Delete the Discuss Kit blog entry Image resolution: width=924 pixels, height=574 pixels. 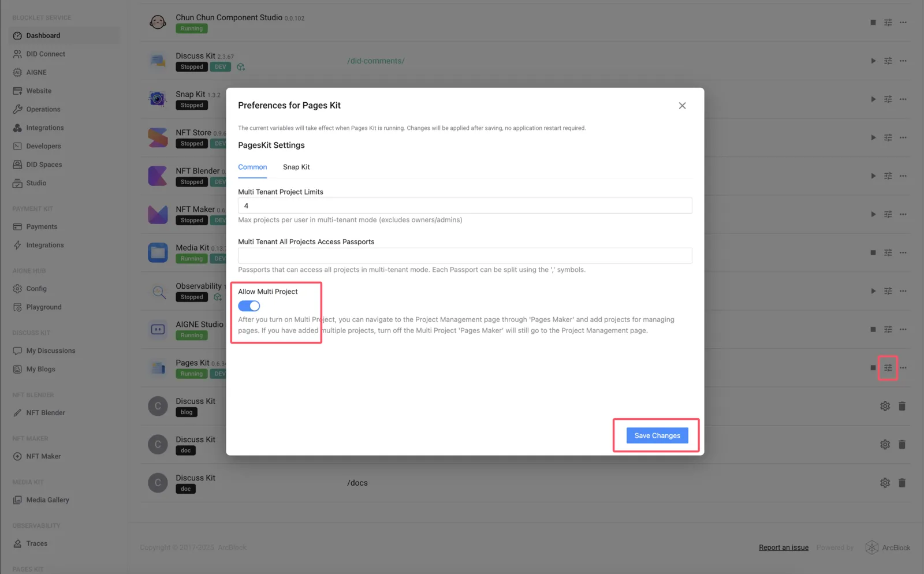coord(902,406)
